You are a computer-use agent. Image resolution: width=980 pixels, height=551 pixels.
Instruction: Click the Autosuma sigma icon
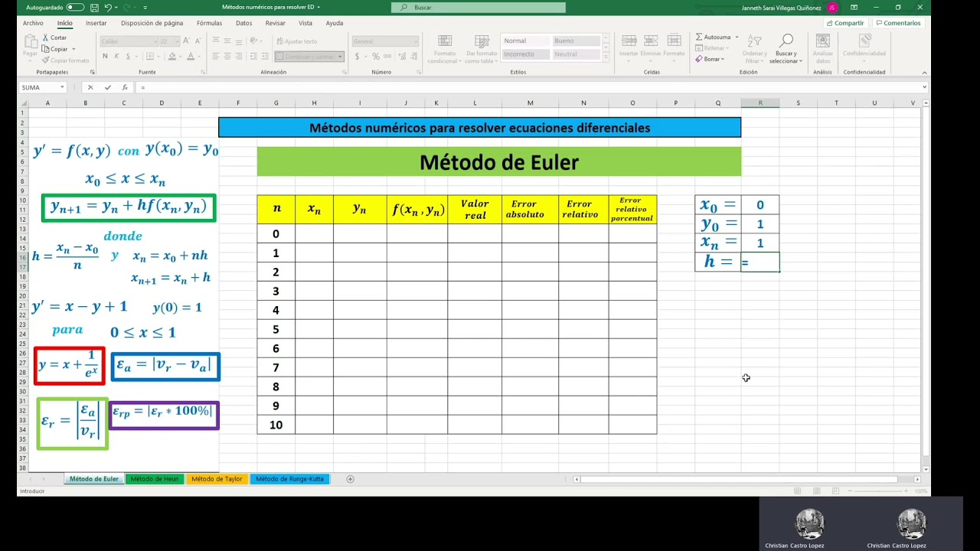pyautogui.click(x=699, y=37)
